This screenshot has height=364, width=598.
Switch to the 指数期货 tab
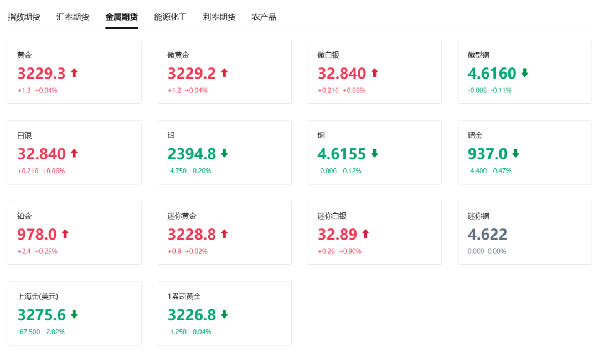(22, 17)
